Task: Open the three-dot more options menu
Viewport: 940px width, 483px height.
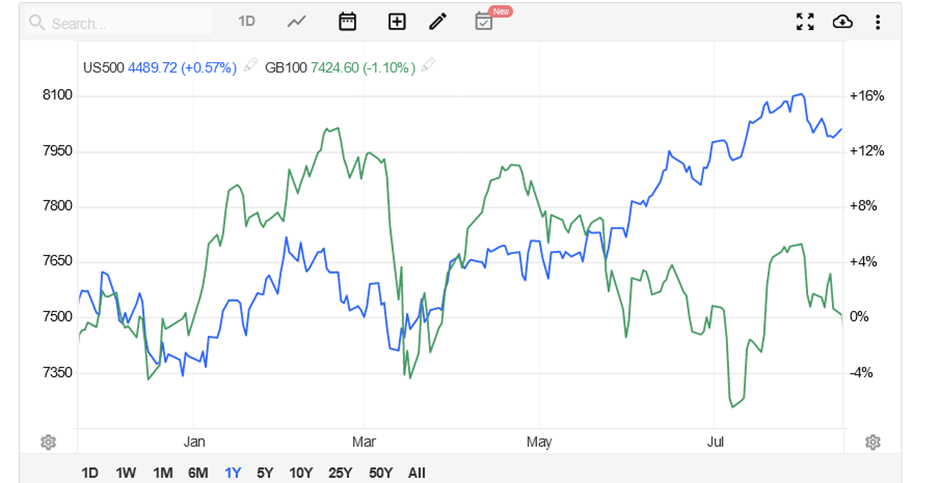Action: click(x=877, y=21)
